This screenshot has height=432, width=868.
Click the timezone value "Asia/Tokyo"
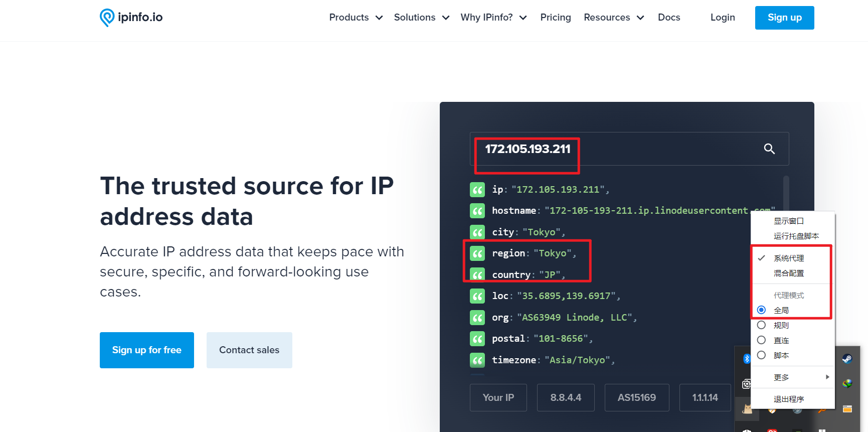577,360
